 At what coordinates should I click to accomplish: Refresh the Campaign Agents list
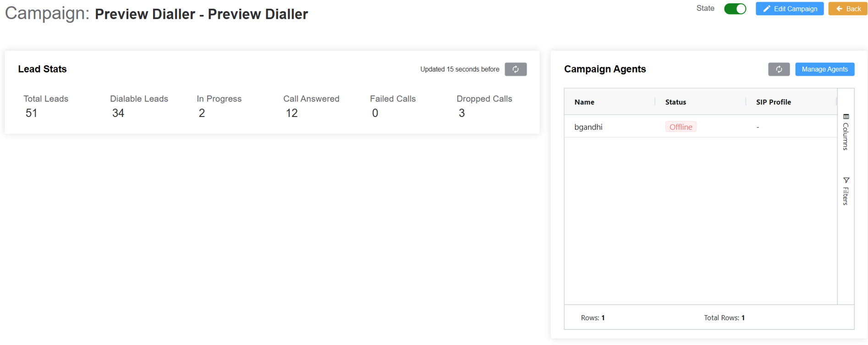pyautogui.click(x=779, y=69)
